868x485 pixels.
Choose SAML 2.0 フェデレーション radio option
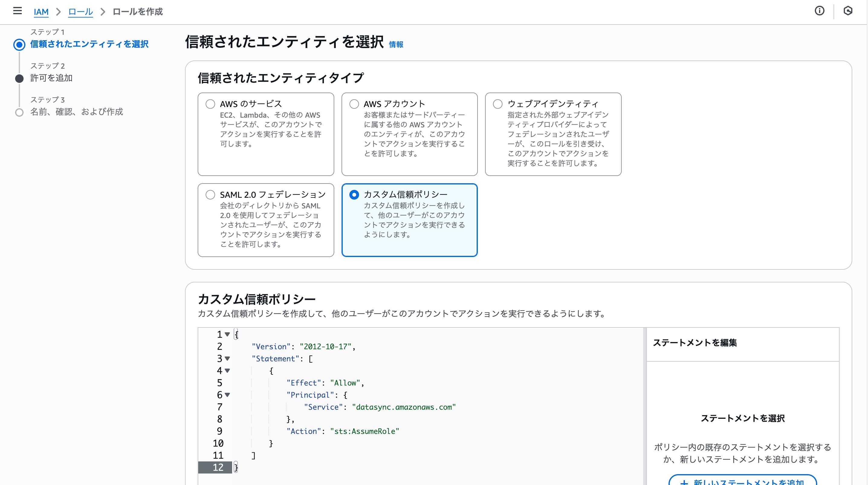tap(210, 194)
